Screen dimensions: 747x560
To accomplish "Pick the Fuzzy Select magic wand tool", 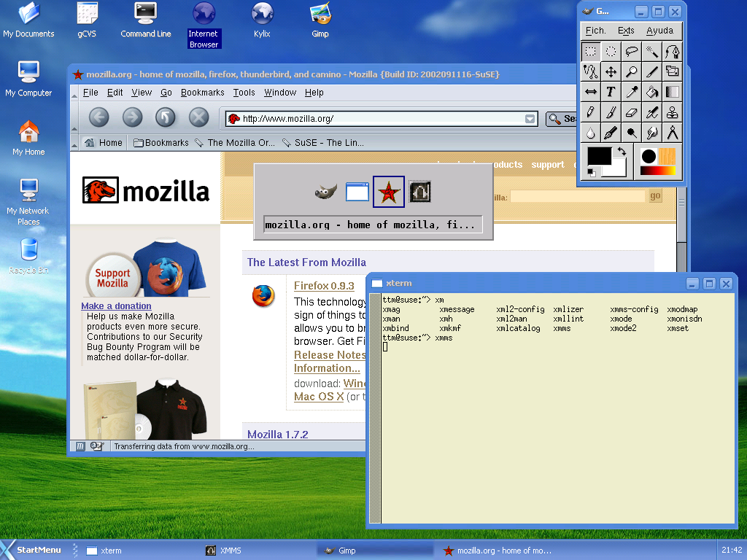I will [652, 52].
